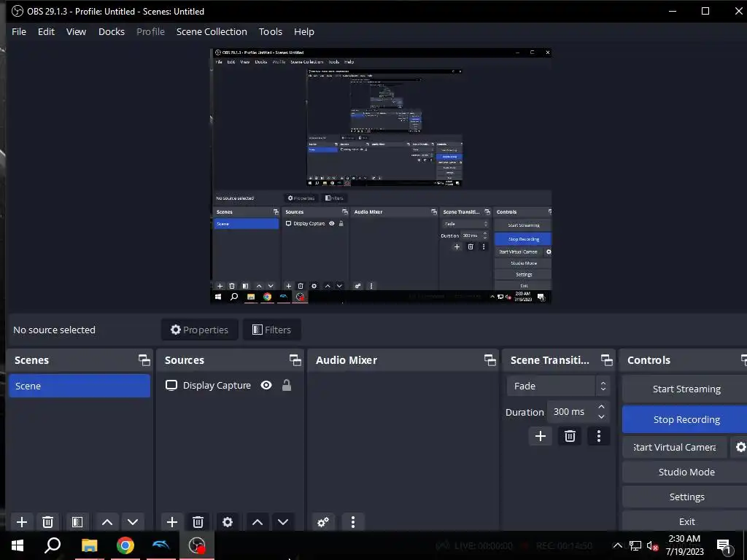Open the Scene Collection menu
Image resolution: width=747 pixels, height=560 pixels.
(212, 32)
